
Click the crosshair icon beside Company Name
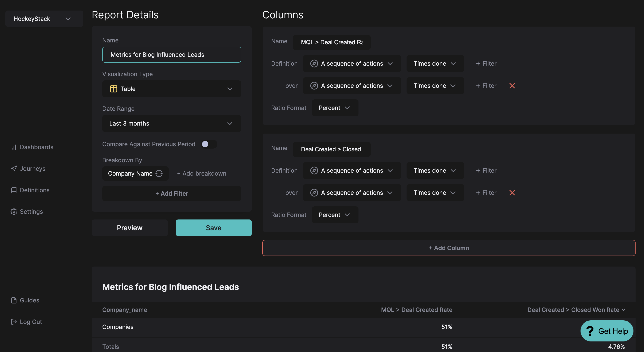pos(159,173)
